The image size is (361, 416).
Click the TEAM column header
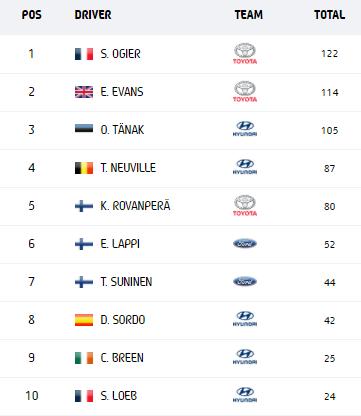pos(249,15)
